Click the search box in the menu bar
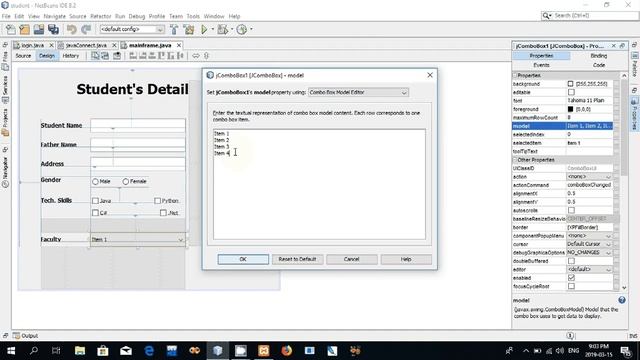The width and height of the screenshot is (640, 360). coord(590,16)
